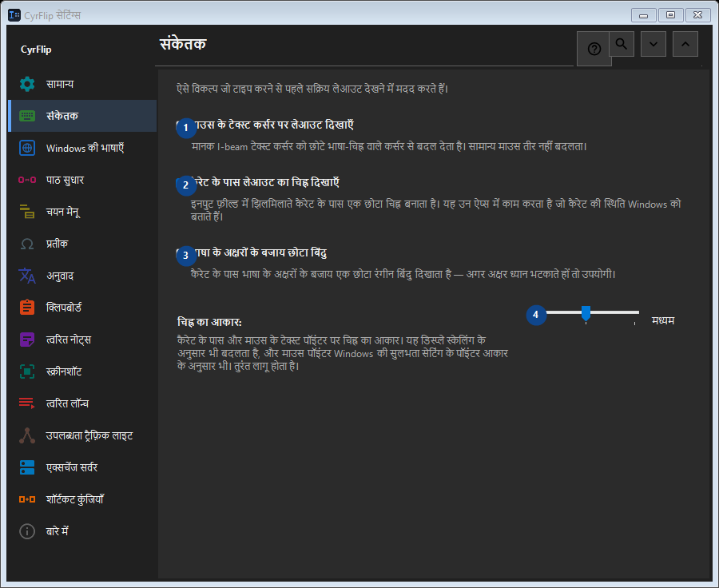Maximize the CyrFlip settings window
719x588 pixels.
click(671, 15)
